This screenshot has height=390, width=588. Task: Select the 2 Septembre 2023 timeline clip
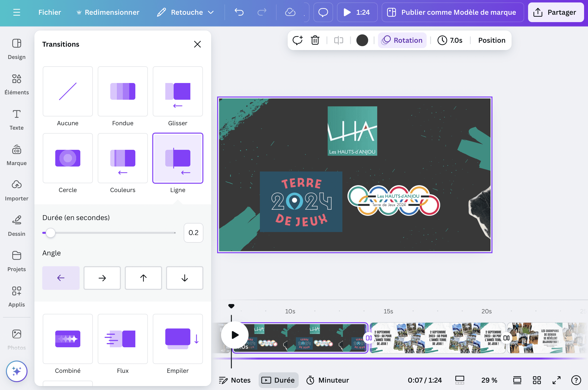point(437,338)
